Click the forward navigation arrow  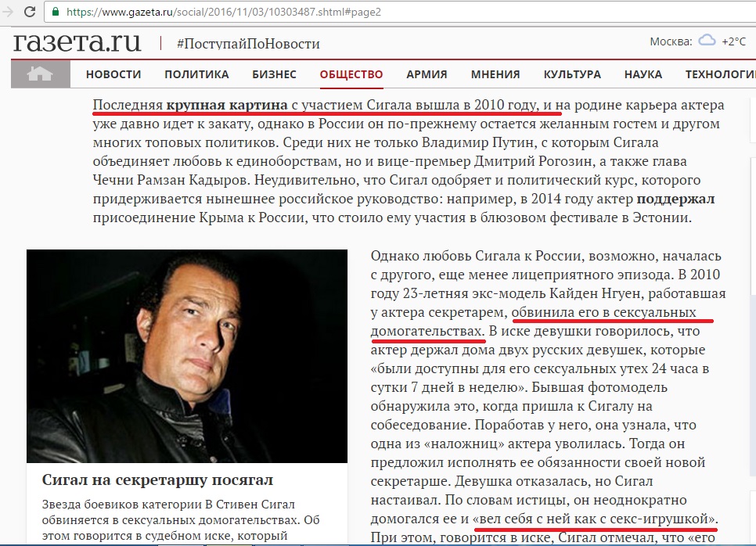(x=8, y=11)
